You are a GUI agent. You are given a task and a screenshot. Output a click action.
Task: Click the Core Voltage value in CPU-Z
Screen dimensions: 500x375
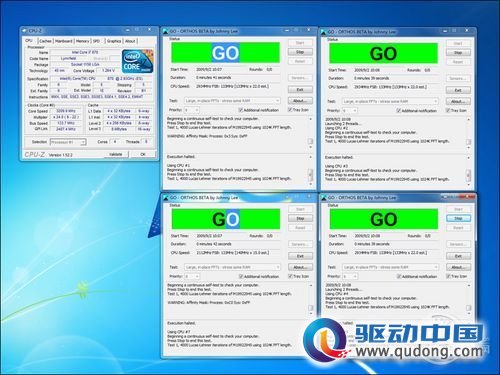[x=108, y=71]
